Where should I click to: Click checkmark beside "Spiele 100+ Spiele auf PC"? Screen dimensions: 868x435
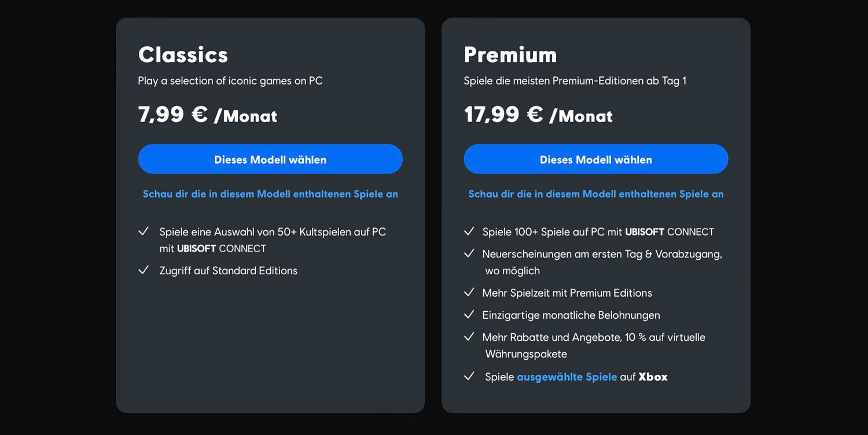pos(469,231)
